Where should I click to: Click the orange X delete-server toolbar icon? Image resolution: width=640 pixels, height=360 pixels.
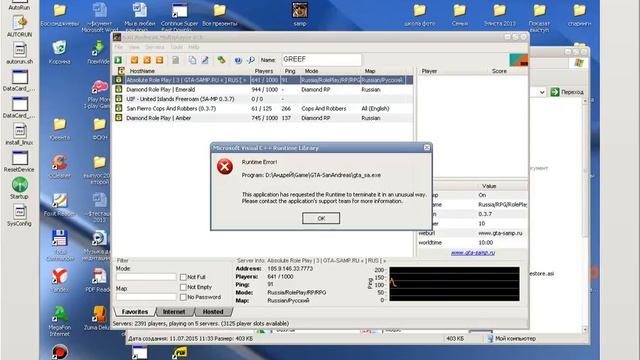[x=147, y=60]
